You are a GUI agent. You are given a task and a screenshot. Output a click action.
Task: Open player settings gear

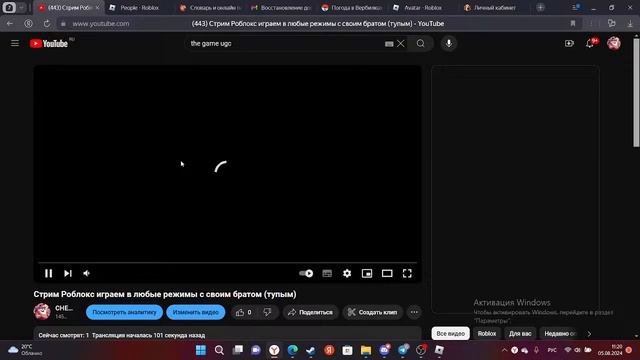(347, 273)
